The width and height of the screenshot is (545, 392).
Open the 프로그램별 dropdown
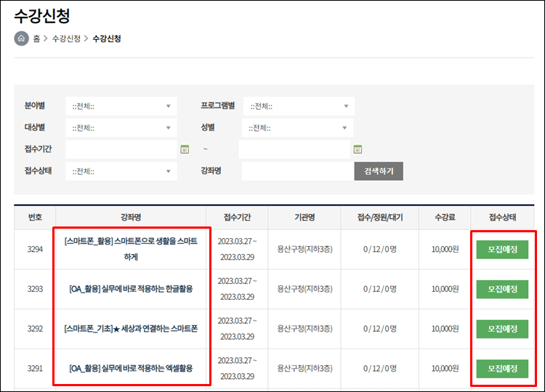299,106
